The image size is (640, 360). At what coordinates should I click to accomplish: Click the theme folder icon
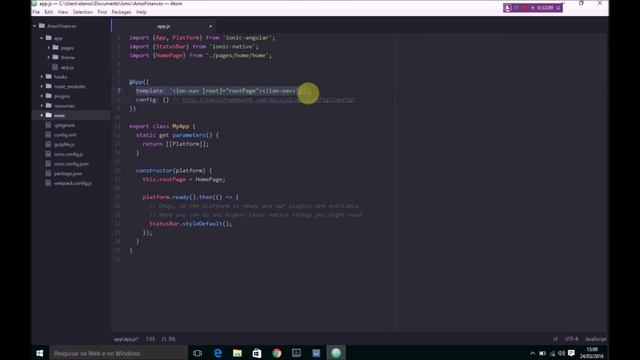click(x=56, y=58)
